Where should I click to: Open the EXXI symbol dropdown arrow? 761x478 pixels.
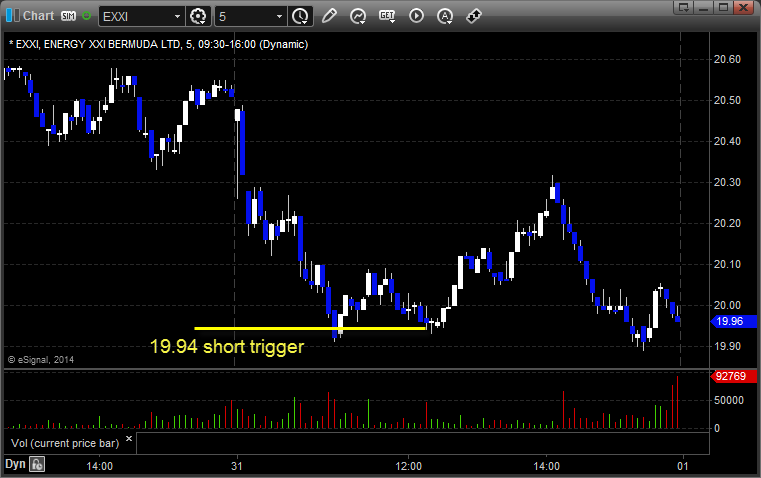177,16
